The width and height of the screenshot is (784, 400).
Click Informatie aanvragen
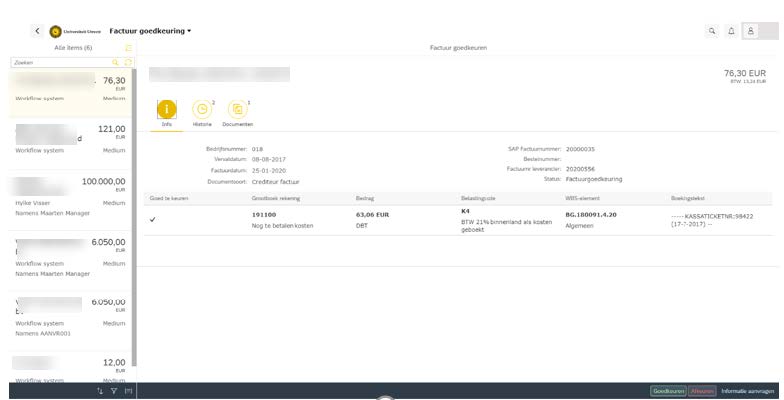[748, 391]
